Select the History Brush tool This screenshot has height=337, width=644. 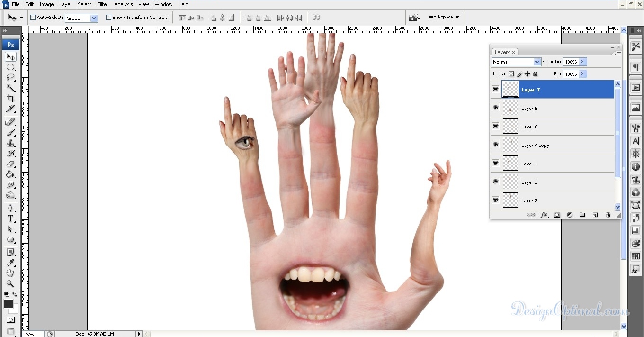[10, 153]
